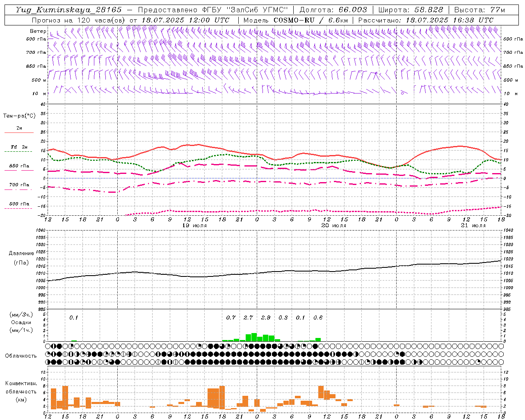Click the 20 июля date label
The image size is (525, 420).
point(334,226)
